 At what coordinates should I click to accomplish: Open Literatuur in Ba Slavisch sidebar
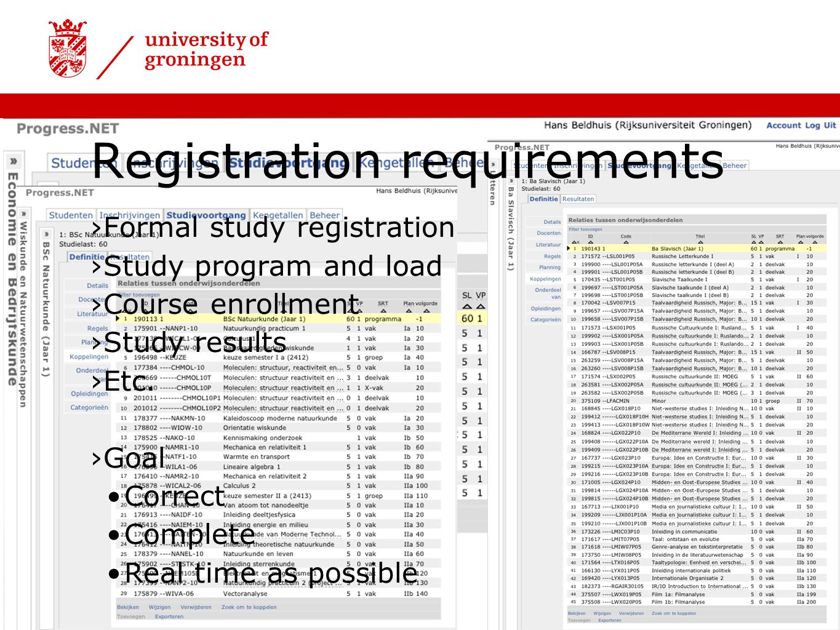pos(548,244)
